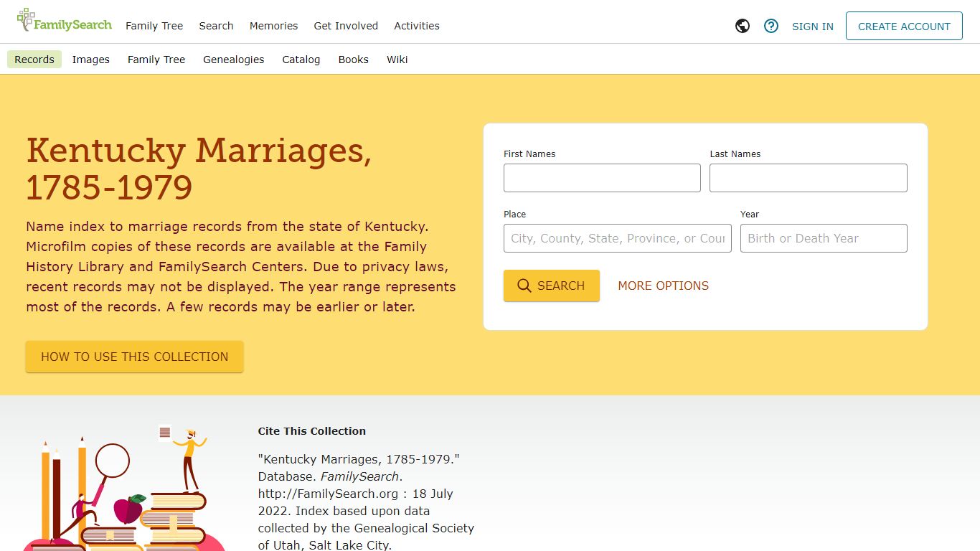Click the Sign In link
The image size is (980, 551).
[x=812, y=27]
